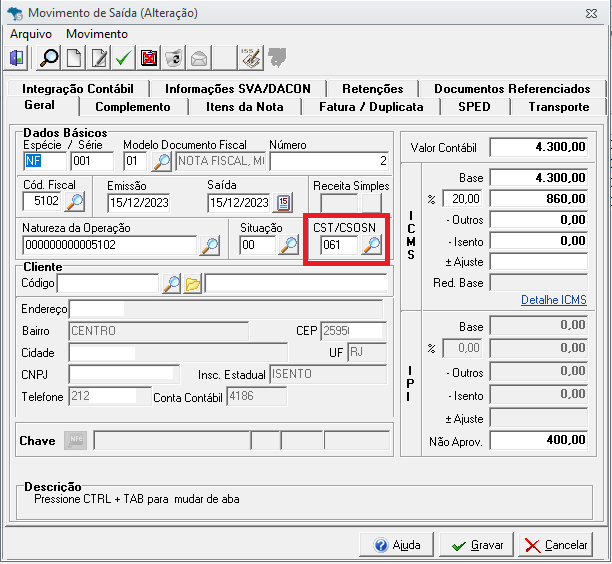Click the recycle bin toolbar icon
This screenshot has height=564, width=612.
click(x=174, y=59)
